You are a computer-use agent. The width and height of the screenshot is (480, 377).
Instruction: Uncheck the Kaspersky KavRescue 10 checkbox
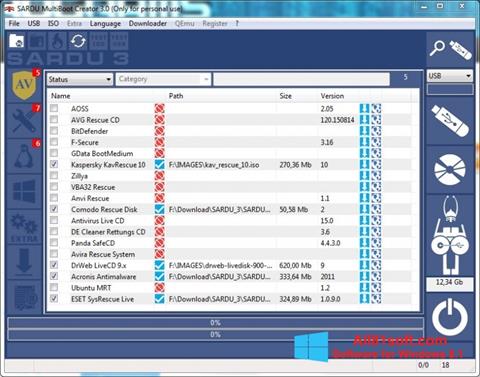pyautogui.click(x=54, y=164)
